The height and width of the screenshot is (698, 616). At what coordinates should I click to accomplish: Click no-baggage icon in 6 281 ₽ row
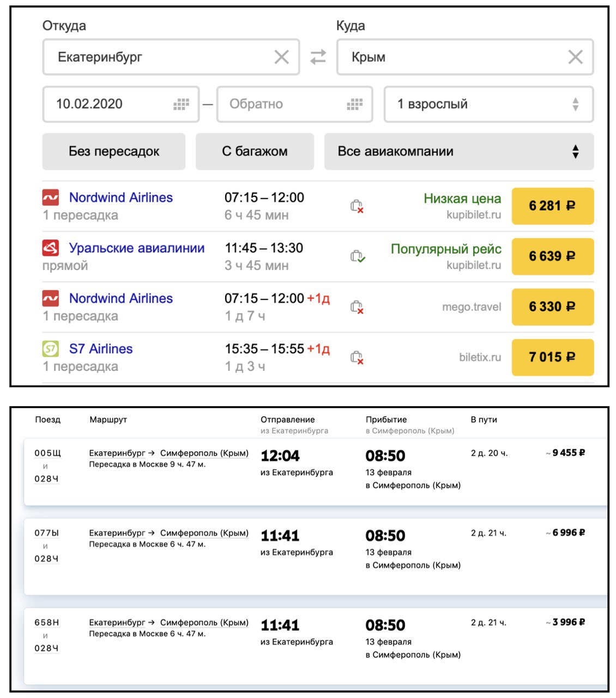(357, 206)
